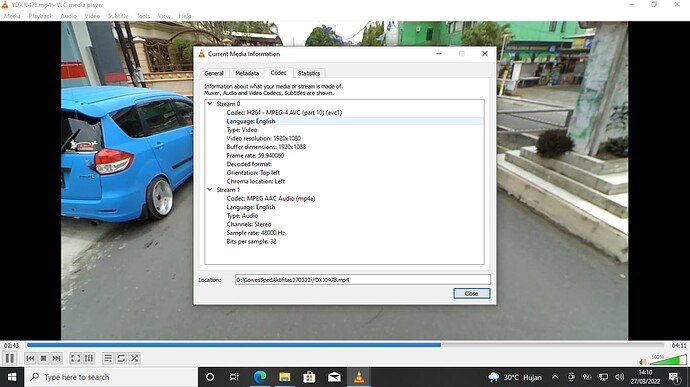Switch to the Statistics tab
Image resolution: width=690 pixels, height=387 pixels.
click(308, 73)
